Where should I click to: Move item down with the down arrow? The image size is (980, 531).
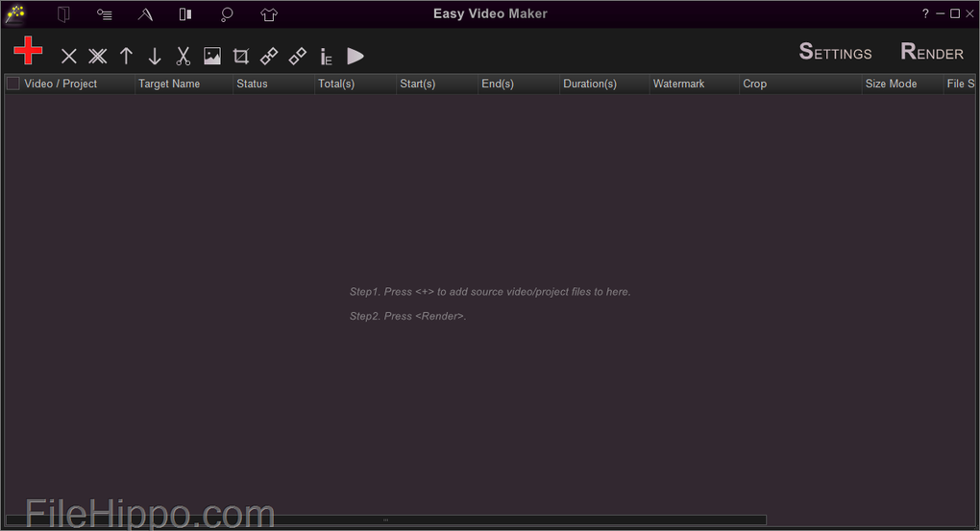tap(155, 57)
